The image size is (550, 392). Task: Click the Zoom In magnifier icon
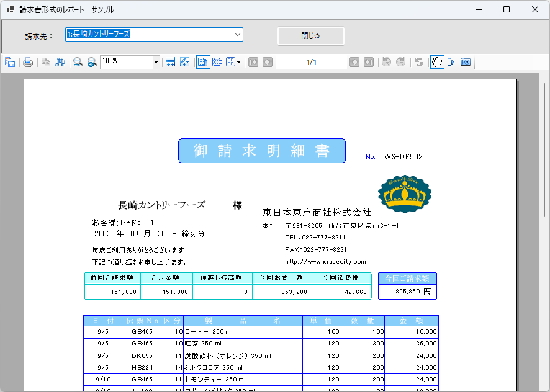click(92, 62)
